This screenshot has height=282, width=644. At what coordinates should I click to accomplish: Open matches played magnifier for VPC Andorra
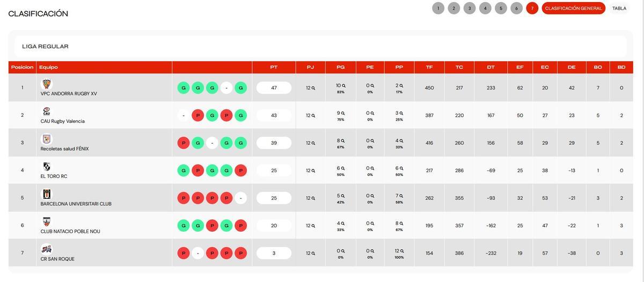tap(313, 88)
